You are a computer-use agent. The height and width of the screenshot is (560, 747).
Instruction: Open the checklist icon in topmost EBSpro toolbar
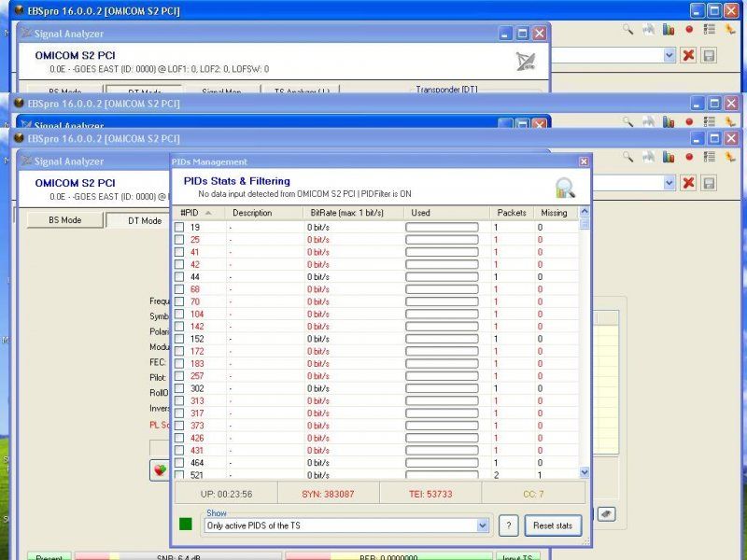[x=710, y=30]
